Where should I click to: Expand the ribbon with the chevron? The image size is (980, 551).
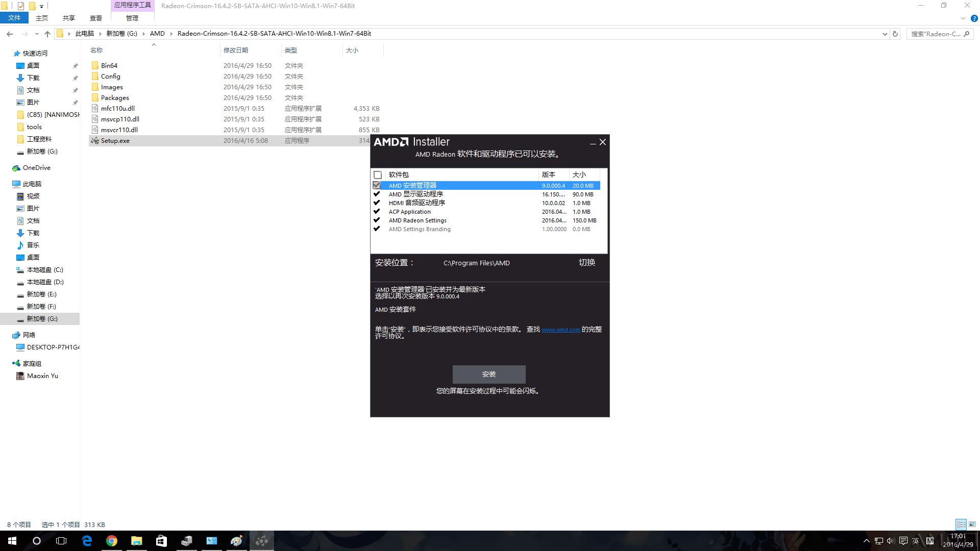coord(963,18)
